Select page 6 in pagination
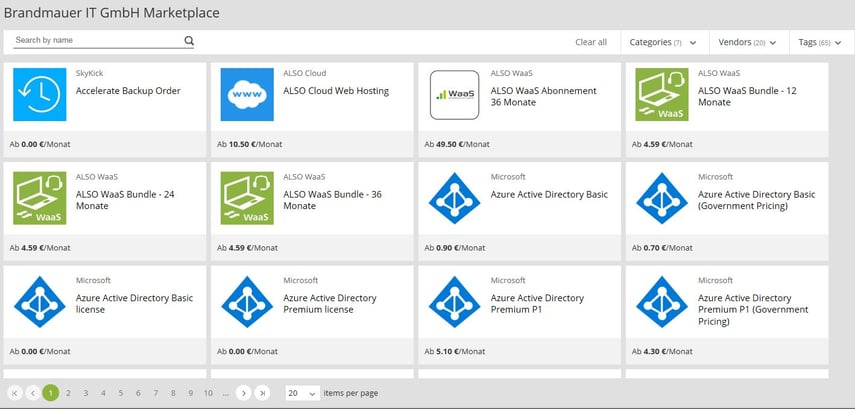This screenshot has height=409, width=855. coord(138,393)
